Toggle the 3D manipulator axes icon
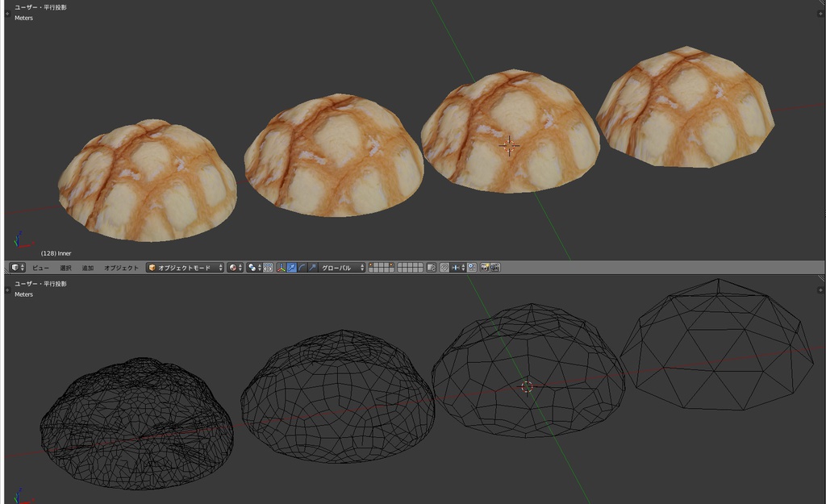 [x=281, y=268]
